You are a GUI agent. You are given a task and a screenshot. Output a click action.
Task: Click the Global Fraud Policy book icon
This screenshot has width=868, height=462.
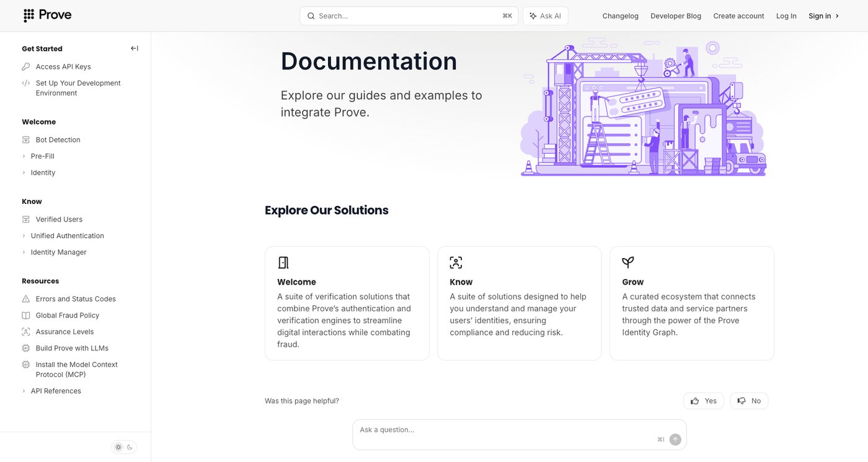25,316
